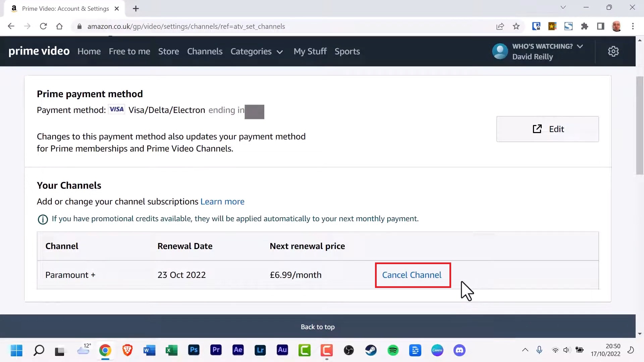The width and height of the screenshot is (644, 362).
Task: Go to the browser home page
Action: pyautogui.click(x=59, y=26)
